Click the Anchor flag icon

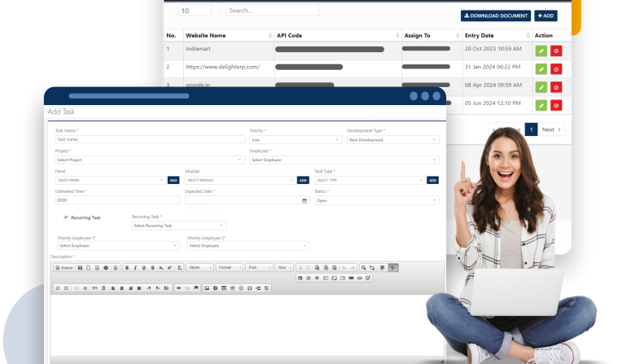tap(196, 288)
